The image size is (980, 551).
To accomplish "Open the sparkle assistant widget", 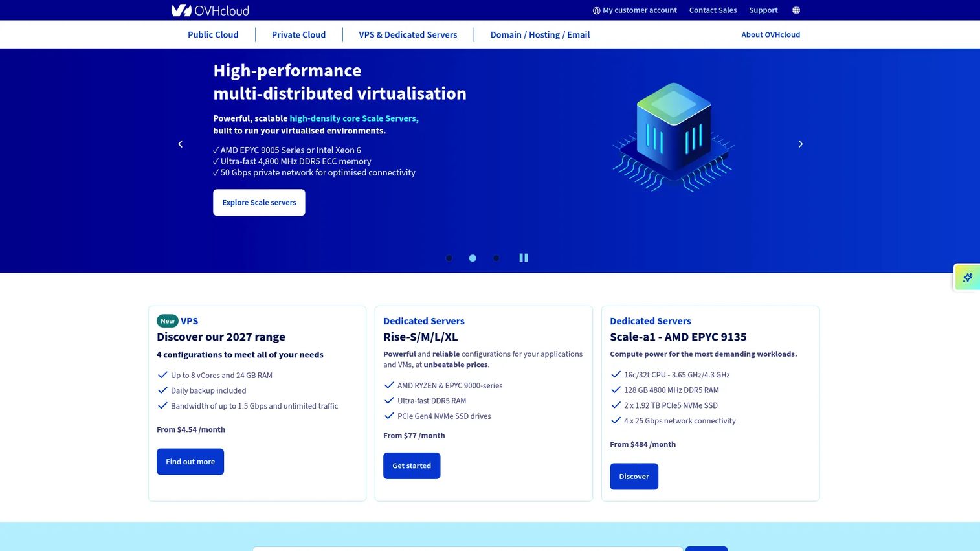I will click(967, 278).
